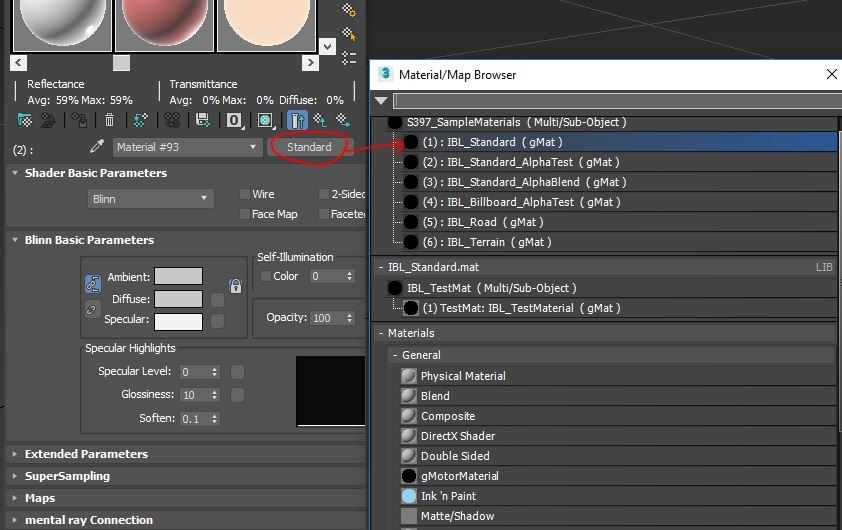This screenshot has width=842, height=530.
Task: Toggle the Show End Result icon
Action: 297,120
